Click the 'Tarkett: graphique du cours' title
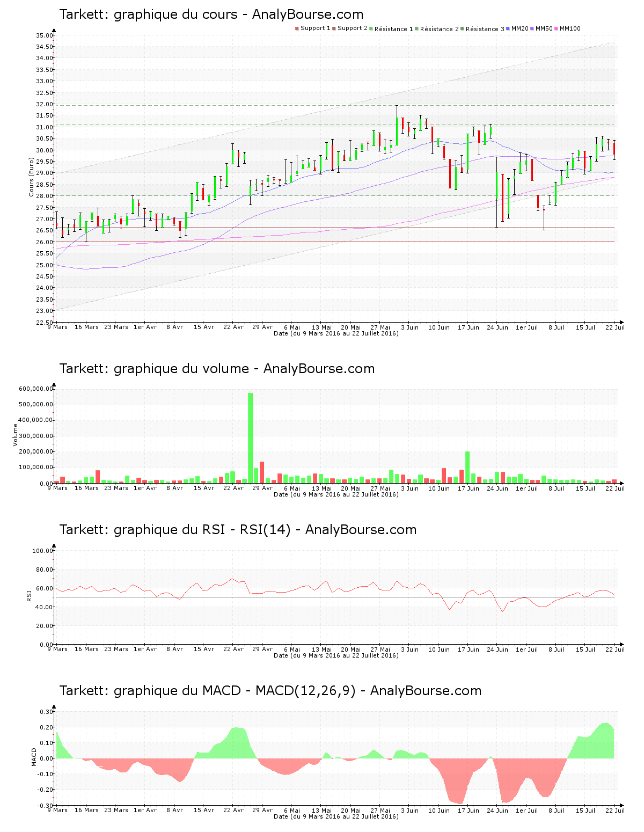Screen dimensions: 644x832 click(x=148, y=14)
